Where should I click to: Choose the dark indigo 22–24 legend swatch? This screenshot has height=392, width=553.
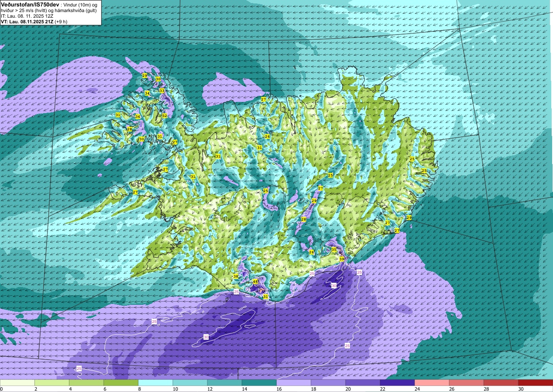point(397,383)
